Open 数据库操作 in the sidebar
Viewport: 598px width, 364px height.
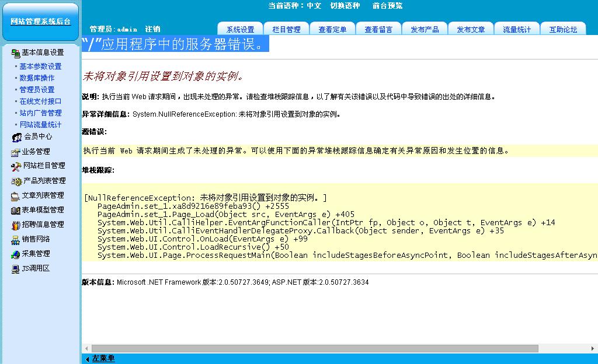pos(37,78)
